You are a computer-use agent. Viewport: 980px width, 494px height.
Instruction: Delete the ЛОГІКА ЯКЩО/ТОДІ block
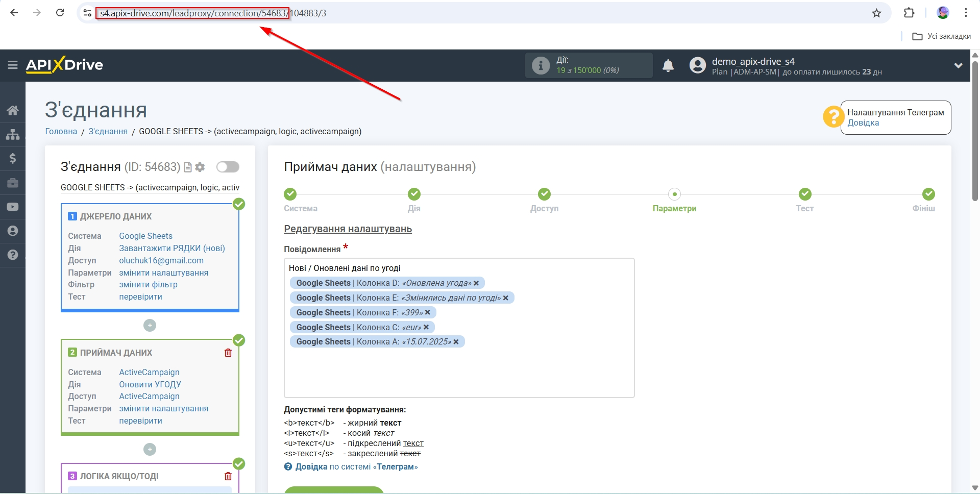click(x=228, y=476)
